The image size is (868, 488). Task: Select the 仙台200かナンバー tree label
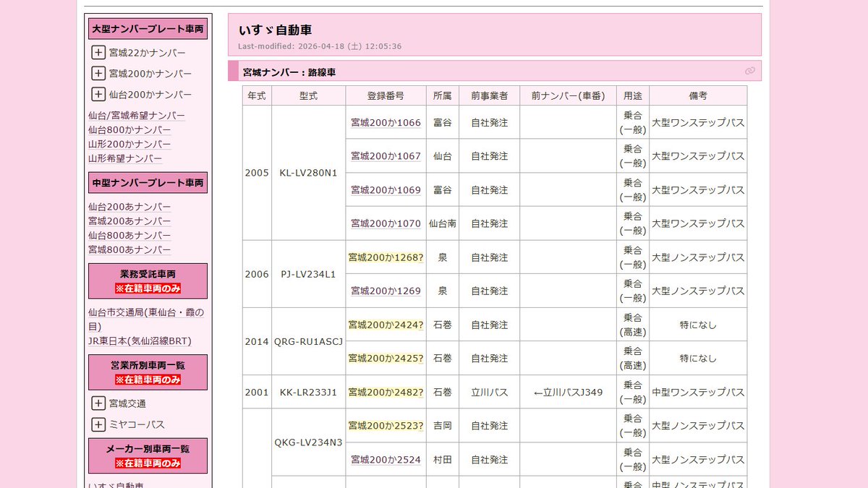coord(150,95)
